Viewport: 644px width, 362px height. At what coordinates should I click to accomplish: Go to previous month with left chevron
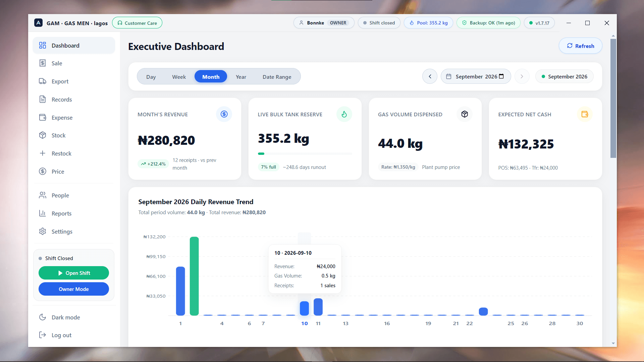430,76
